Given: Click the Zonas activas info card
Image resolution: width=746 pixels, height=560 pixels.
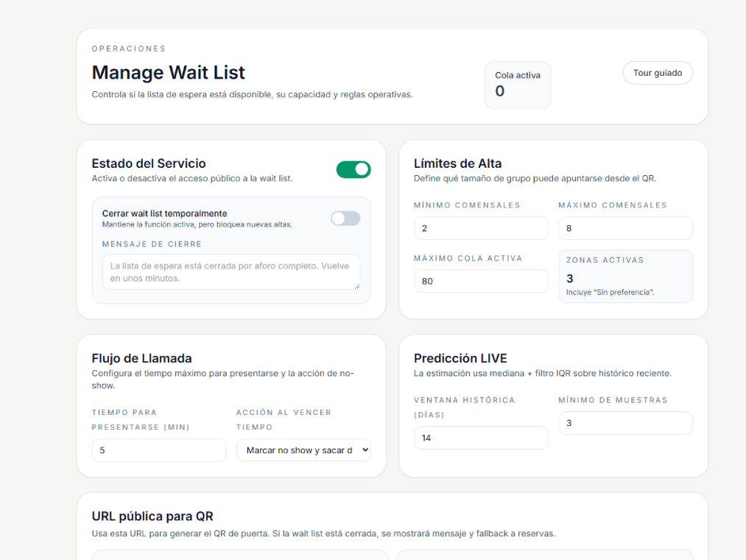Looking at the screenshot, I should [625, 276].
